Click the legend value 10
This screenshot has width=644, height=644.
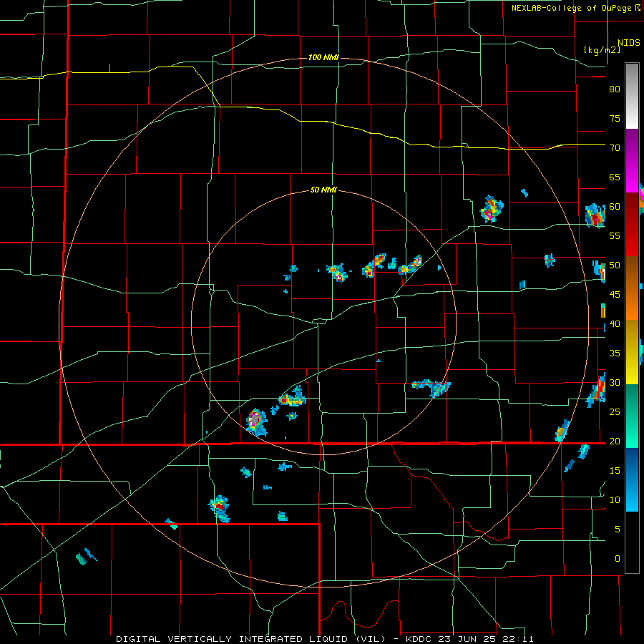click(615, 500)
